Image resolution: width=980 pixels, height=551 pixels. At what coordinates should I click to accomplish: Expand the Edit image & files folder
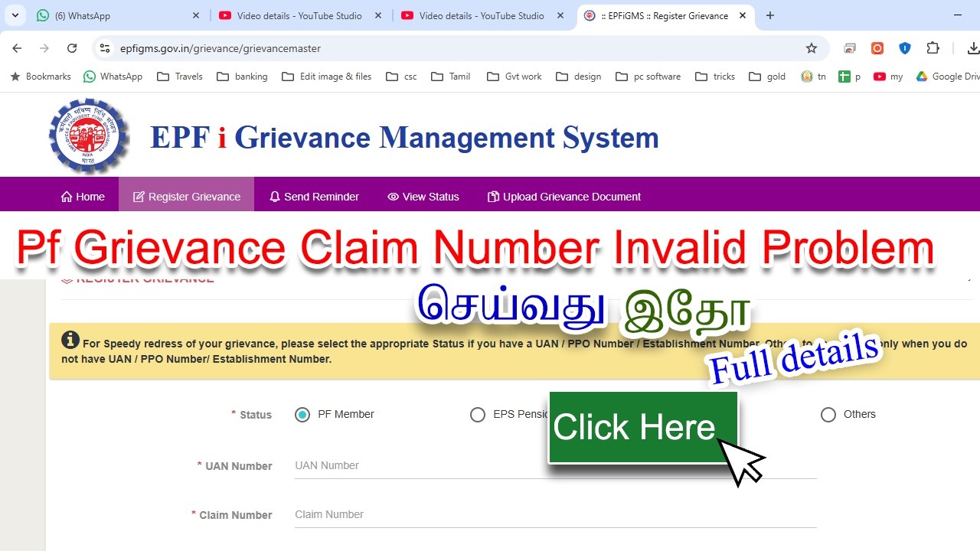327,77
